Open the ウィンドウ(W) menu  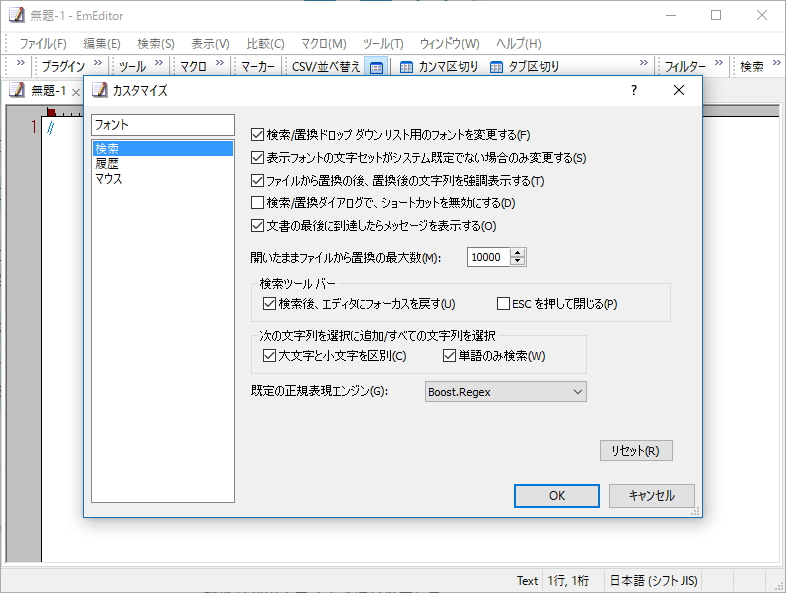[450, 44]
